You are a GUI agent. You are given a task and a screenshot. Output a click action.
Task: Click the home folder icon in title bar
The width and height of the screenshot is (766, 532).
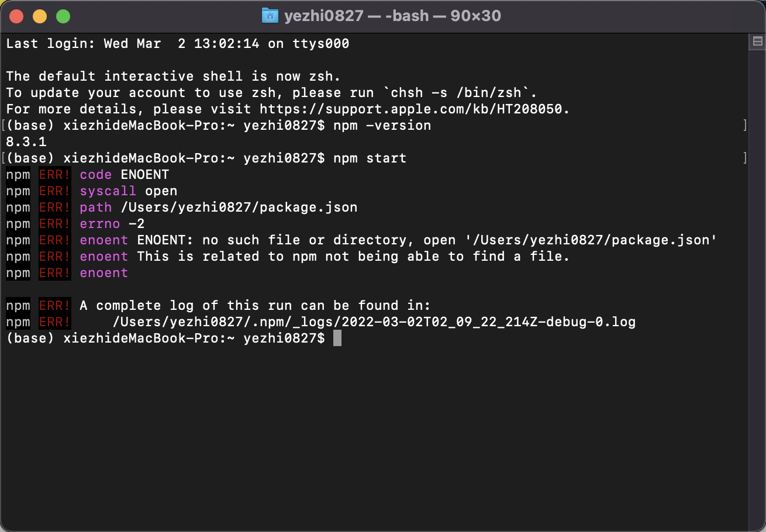pyautogui.click(x=270, y=16)
